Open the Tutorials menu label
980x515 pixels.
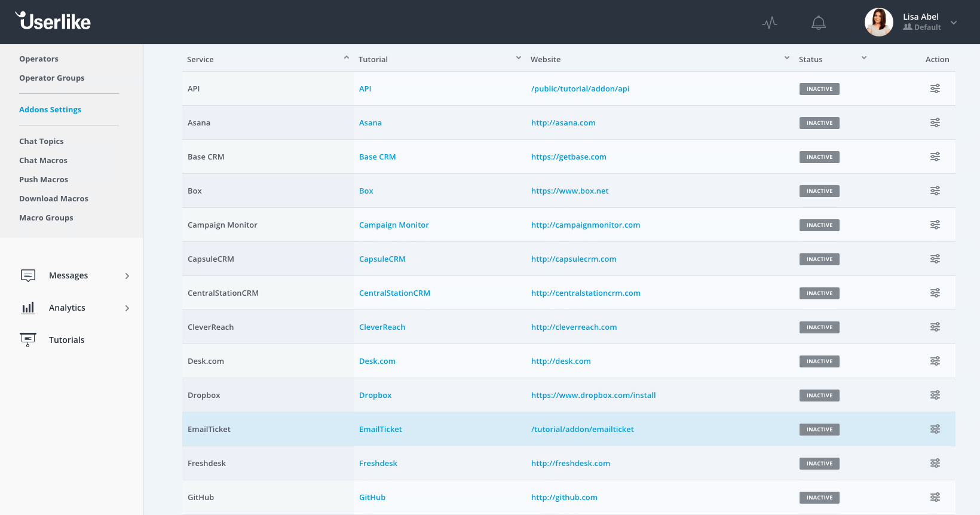coord(67,340)
